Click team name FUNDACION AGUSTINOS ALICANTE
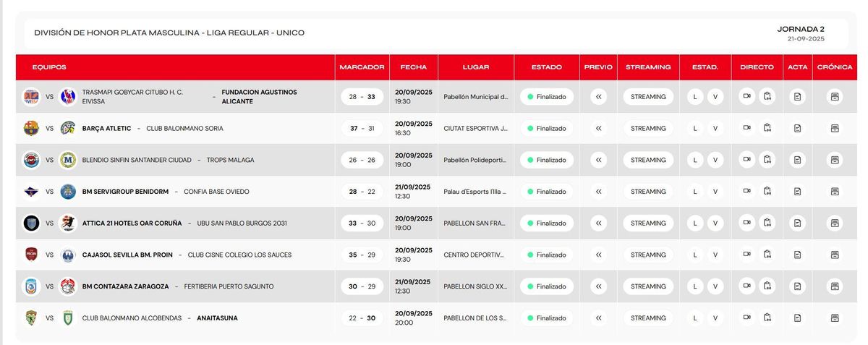 pyautogui.click(x=259, y=97)
